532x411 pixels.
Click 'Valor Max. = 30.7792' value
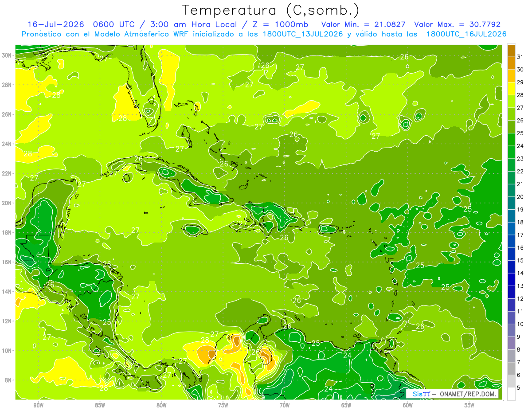[457, 24]
